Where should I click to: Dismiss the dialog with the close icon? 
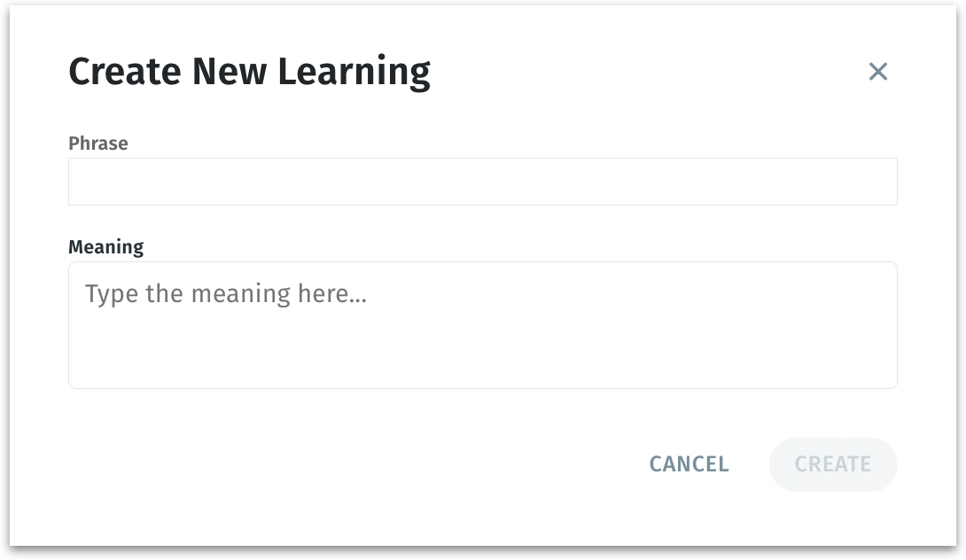pos(877,72)
